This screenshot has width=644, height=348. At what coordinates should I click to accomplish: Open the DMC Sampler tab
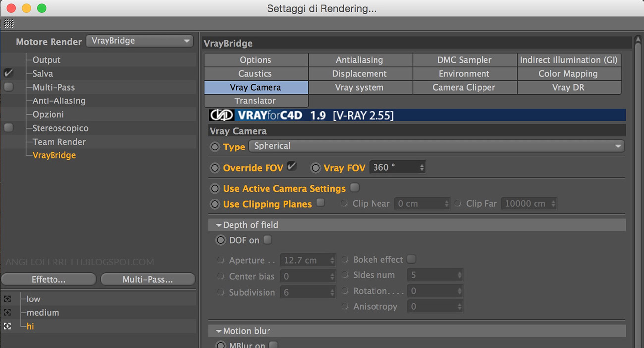465,60
